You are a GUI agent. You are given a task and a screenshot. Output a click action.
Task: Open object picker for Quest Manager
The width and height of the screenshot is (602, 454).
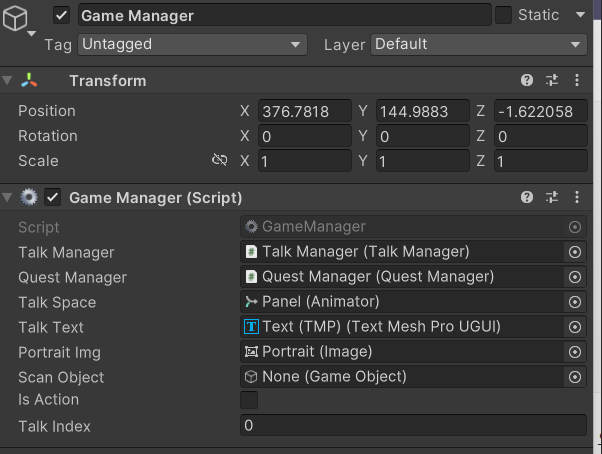point(575,277)
